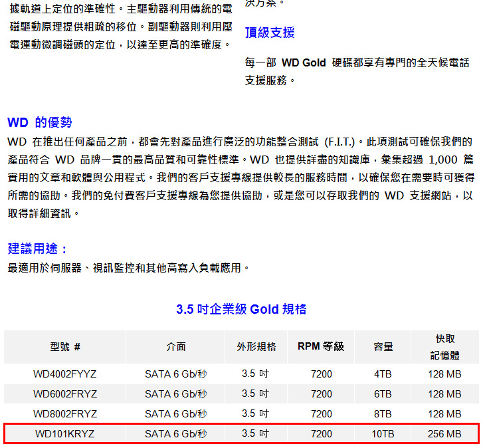
Task: Click SATA 6 Gb/秒 in WD8002FRYZ row
Action: coord(176,414)
